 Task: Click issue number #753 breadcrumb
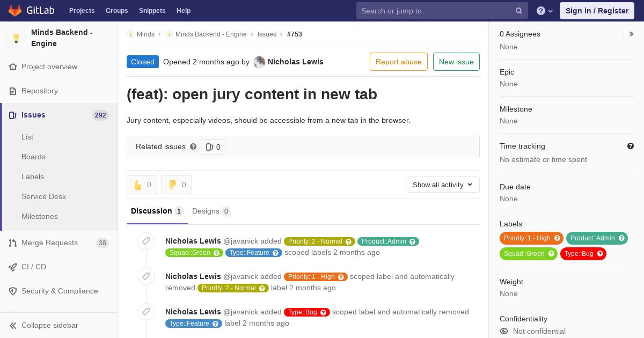point(295,34)
